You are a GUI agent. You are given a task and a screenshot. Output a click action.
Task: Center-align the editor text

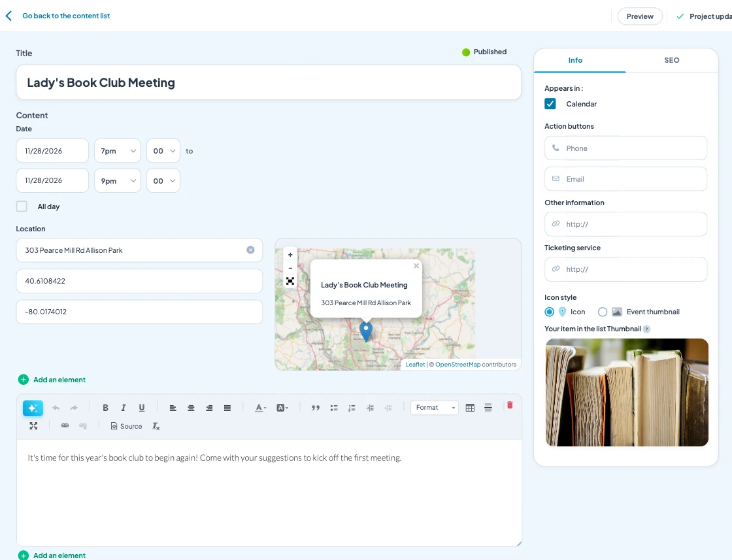191,408
